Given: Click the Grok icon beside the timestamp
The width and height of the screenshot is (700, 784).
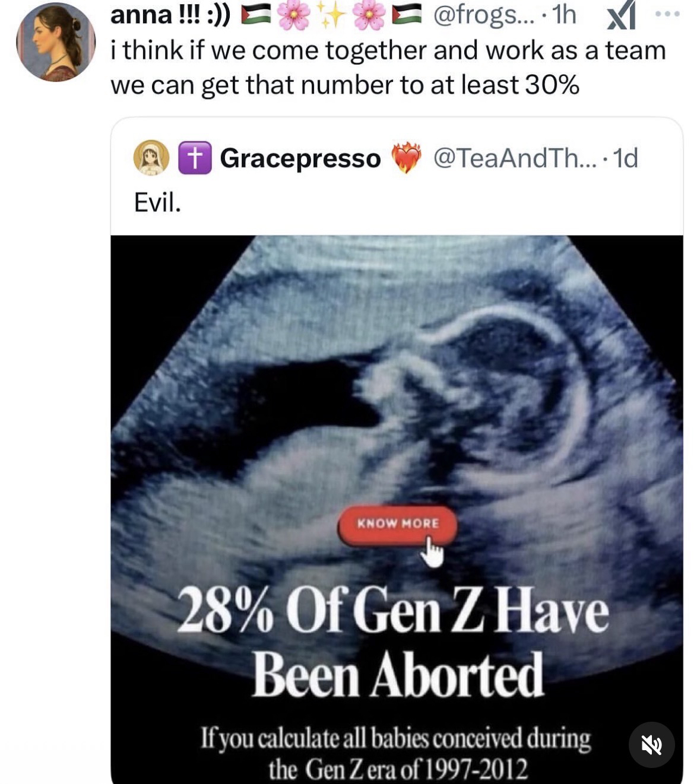Looking at the screenshot, I should 620,17.
